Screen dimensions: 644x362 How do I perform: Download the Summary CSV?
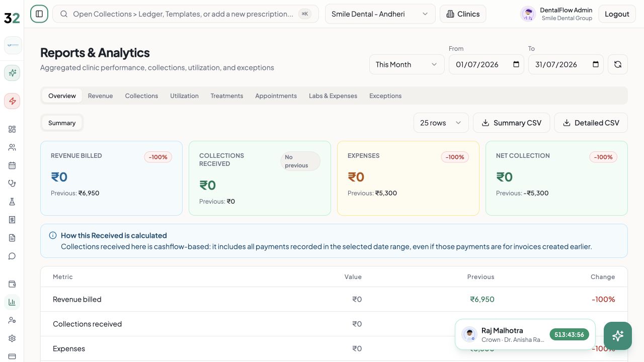point(512,123)
